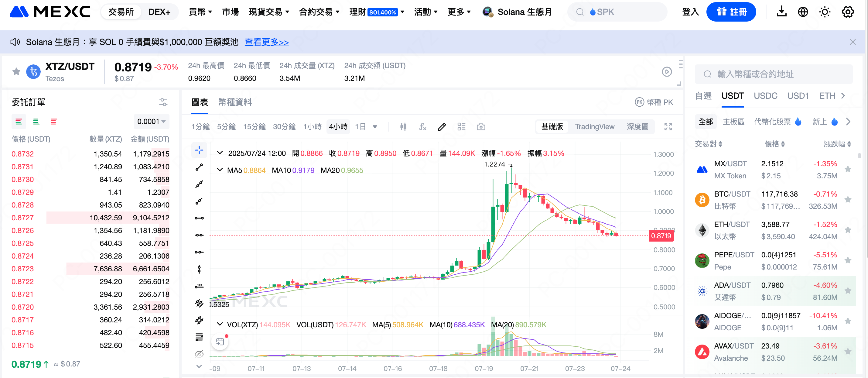Open the 更多 dropdown menu
The height and width of the screenshot is (378, 868).
[x=459, y=12]
